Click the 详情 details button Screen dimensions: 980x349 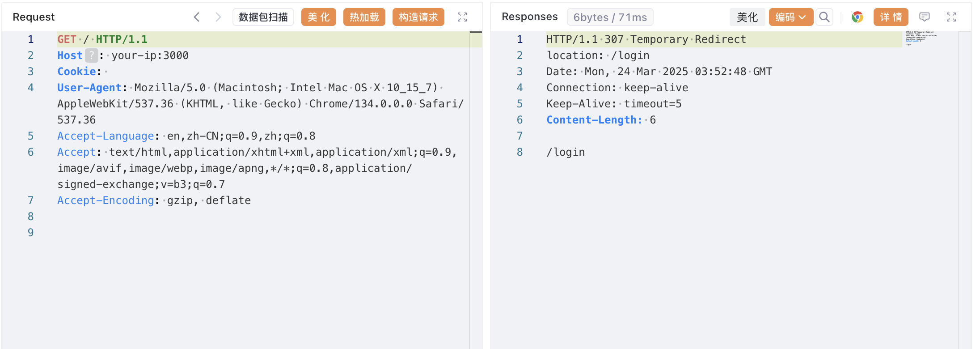tap(891, 17)
